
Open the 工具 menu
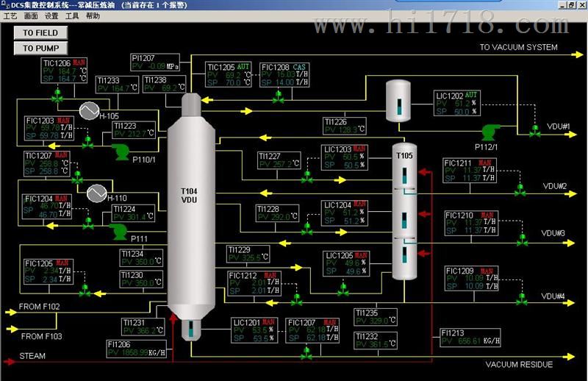coord(72,16)
